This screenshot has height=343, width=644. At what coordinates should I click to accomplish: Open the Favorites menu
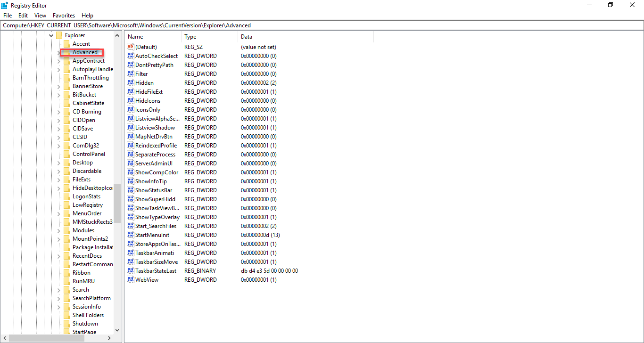click(64, 16)
